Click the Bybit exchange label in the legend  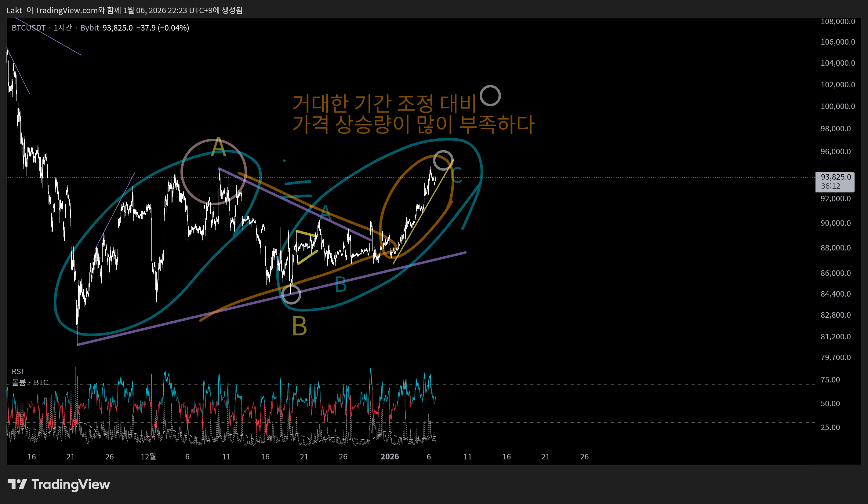[x=89, y=28]
